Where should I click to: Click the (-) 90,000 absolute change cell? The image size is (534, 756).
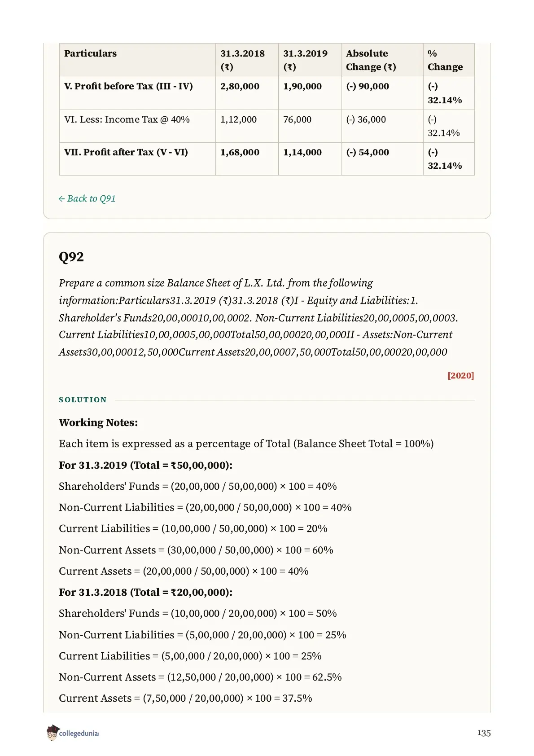click(x=368, y=86)
